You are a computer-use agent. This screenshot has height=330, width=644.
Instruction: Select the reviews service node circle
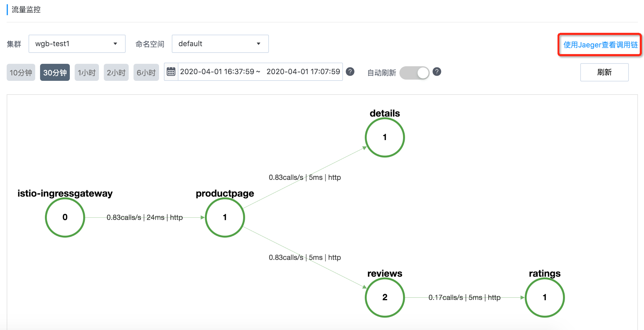[x=385, y=297]
